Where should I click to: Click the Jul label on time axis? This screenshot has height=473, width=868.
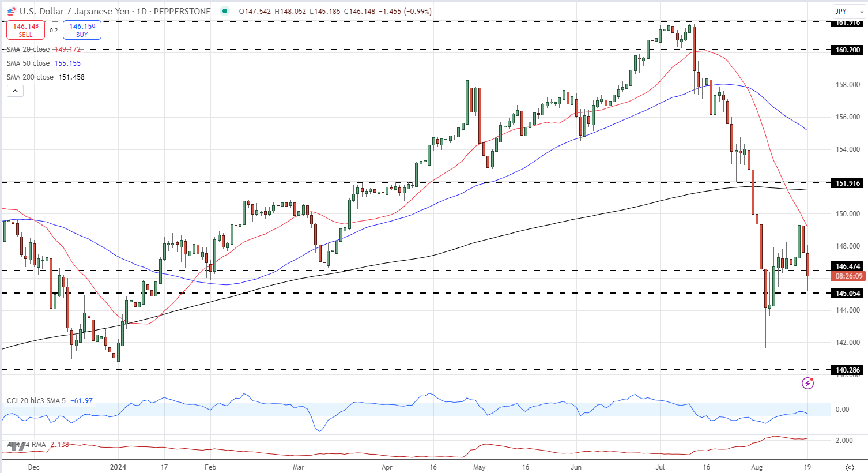pyautogui.click(x=660, y=467)
